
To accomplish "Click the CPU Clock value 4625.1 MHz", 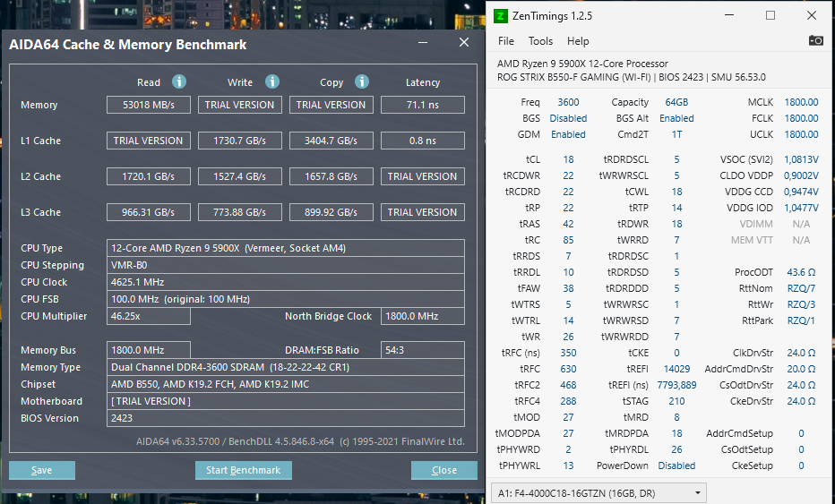I will pos(286,282).
